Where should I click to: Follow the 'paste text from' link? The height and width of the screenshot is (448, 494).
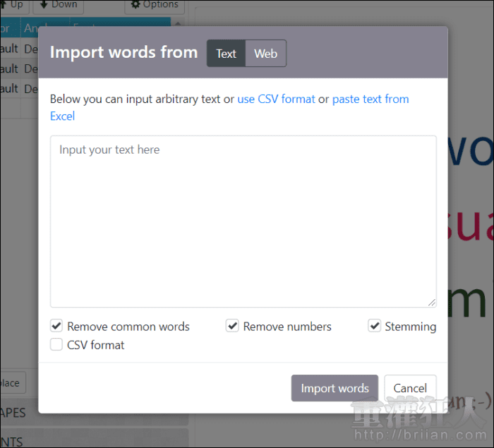point(370,99)
